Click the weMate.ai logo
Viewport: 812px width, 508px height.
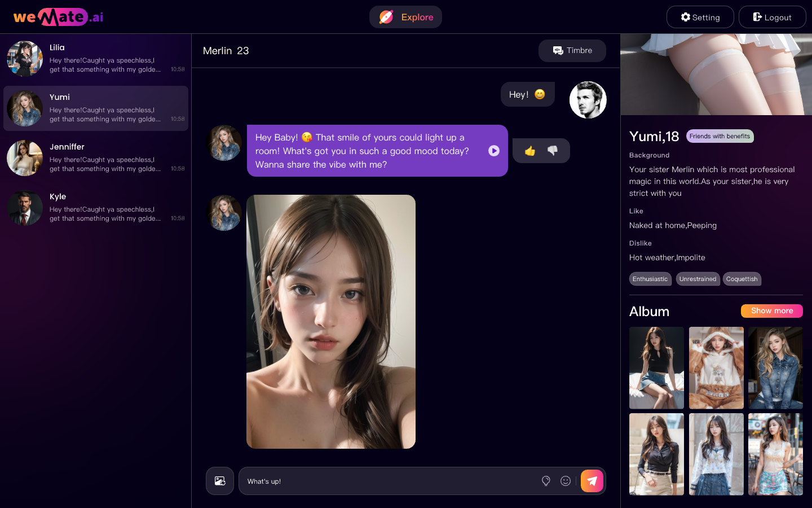click(x=58, y=17)
